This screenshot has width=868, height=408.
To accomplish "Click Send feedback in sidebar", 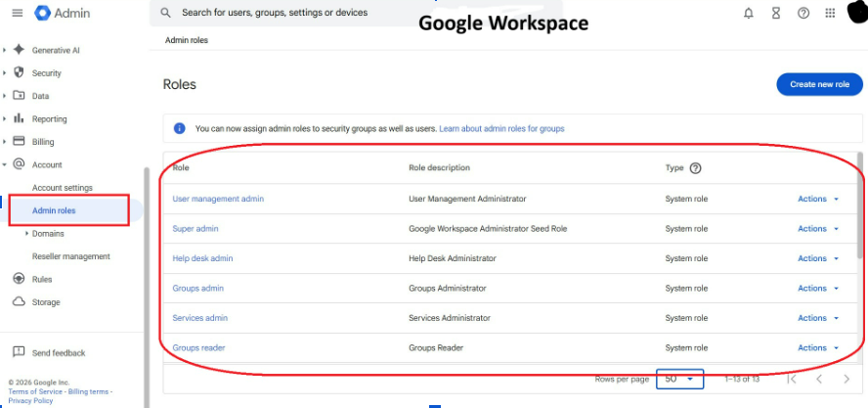I will pos(59,352).
